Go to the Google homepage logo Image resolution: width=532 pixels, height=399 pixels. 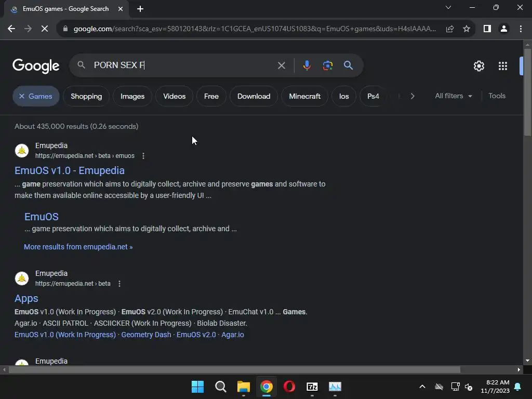pos(36,66)
